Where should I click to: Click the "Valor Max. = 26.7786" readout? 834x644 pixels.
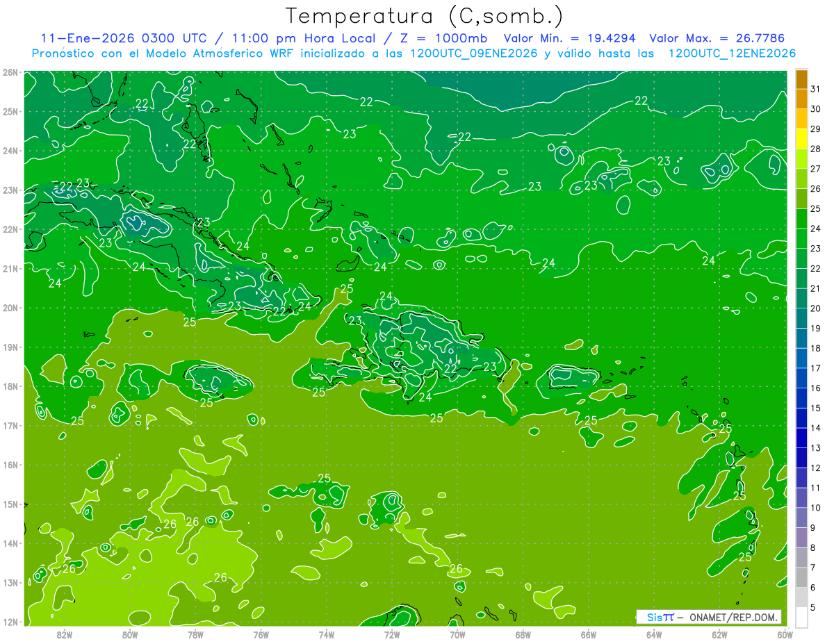(716, 38)
